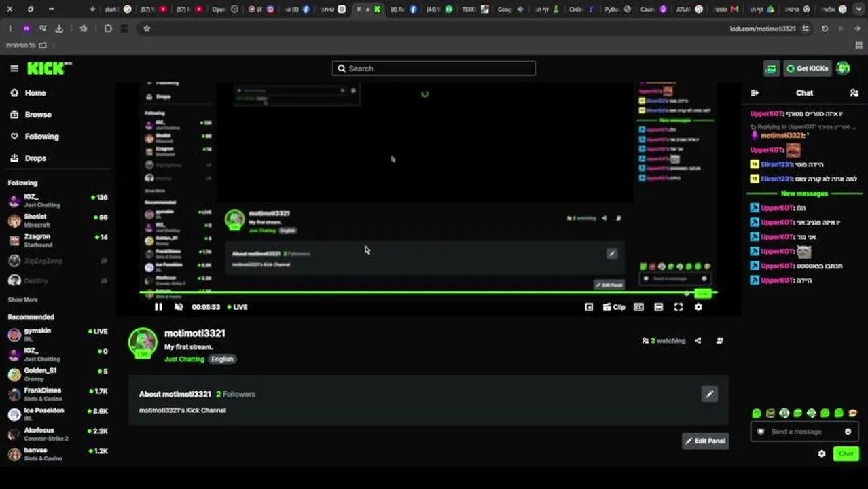
Task: Reload page in browser toolbar
Action: 825,29
